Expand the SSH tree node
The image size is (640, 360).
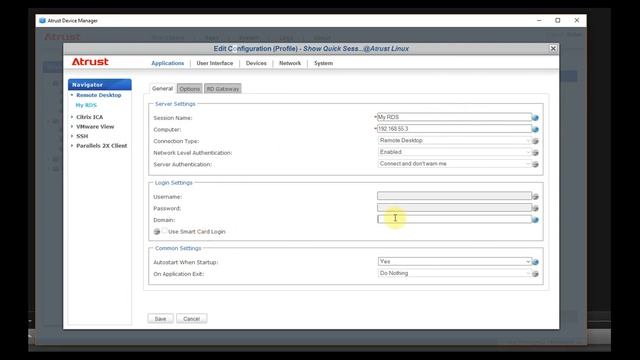coord(72,136)
